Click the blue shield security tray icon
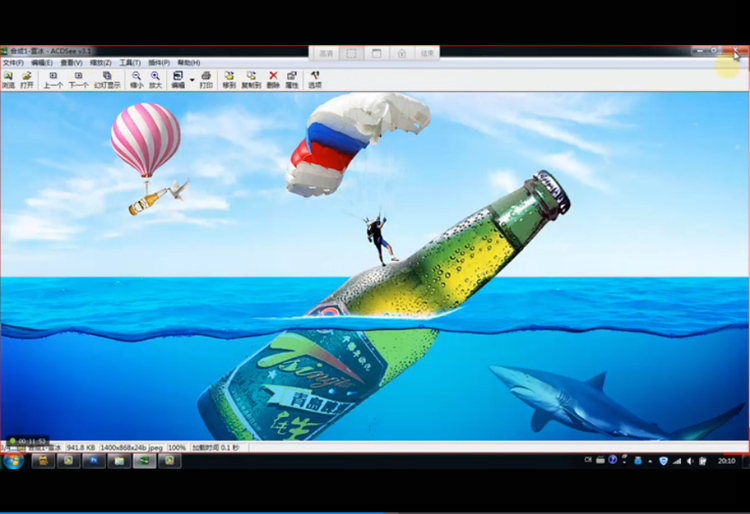750x514 pixels. tap(663, 461)
